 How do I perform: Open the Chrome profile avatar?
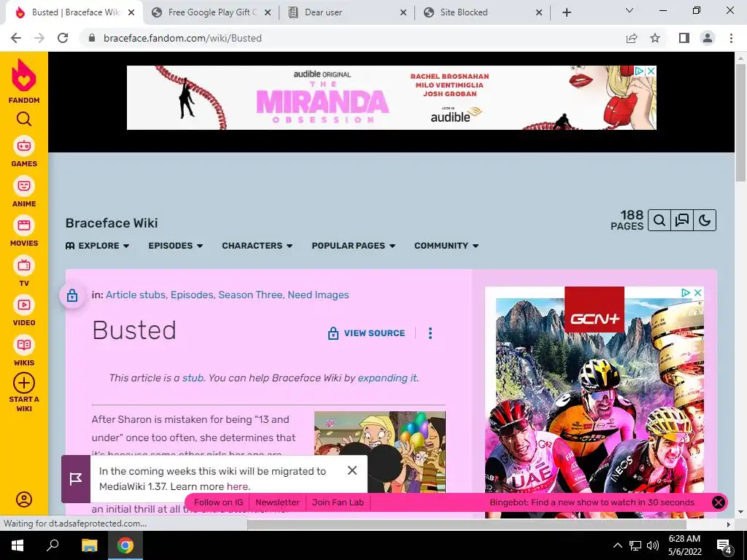pyautogui.click(x=708, y=38)
